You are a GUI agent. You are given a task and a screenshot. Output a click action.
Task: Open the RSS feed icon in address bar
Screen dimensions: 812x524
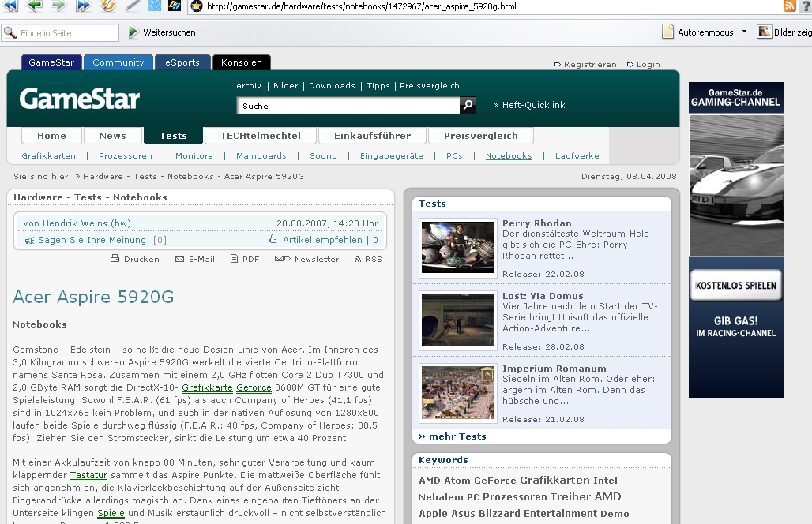tap(789, 6)
